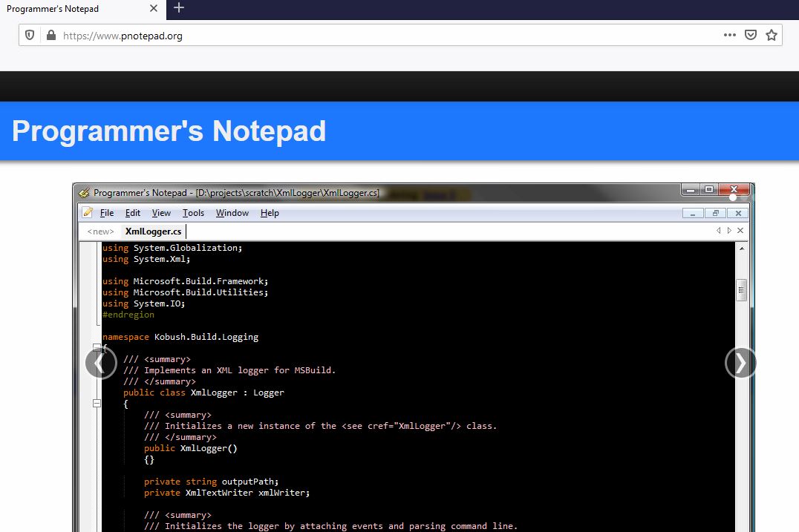799x532 pixels.
Task: Show the next screenshot with right arrow
Action: pyautogui.click(x=740, y=363)
